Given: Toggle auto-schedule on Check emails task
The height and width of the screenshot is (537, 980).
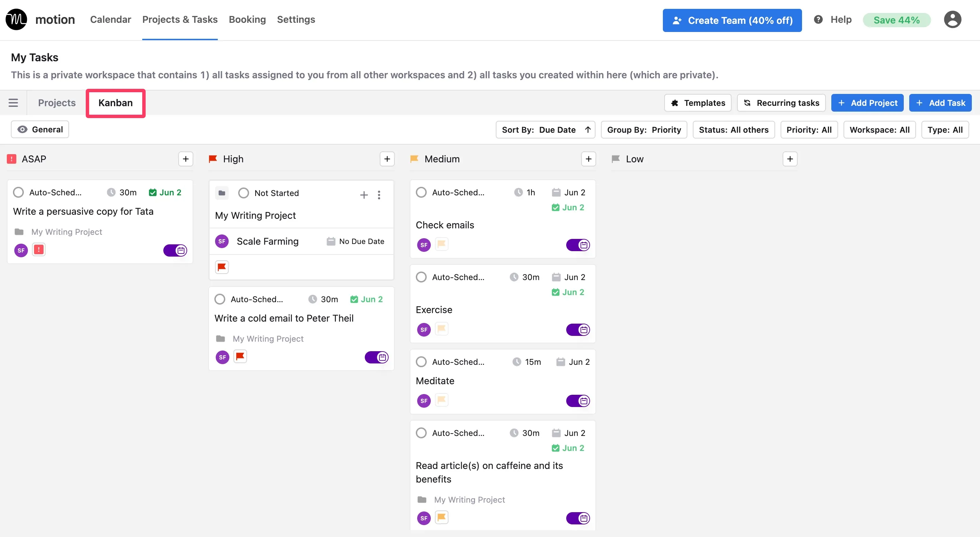Looking at the screenshot, I should [x=577, y=245].
